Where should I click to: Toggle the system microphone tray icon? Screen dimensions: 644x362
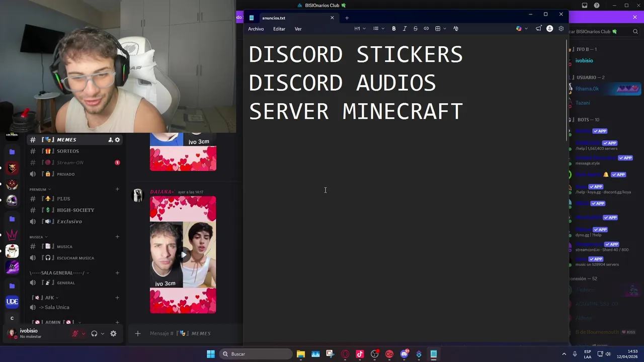click(x=575, y=354)
